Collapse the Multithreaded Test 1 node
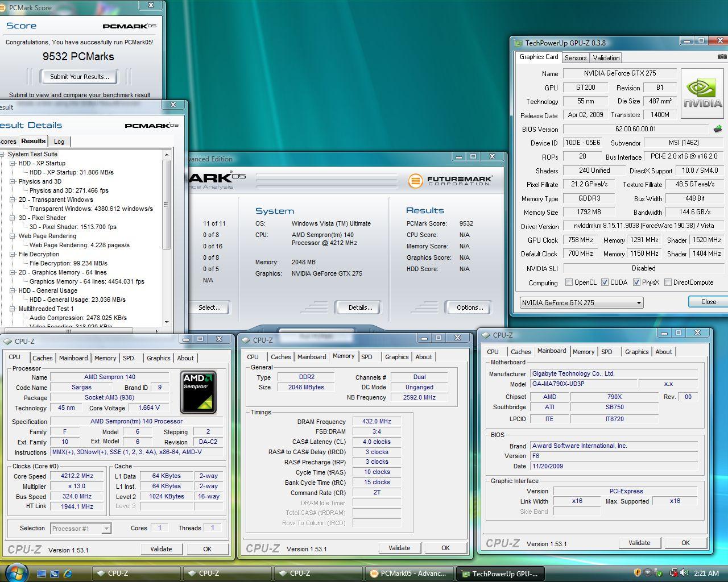Image resolution: width=728 pixels, height=582 pixels. click(13, 309)
